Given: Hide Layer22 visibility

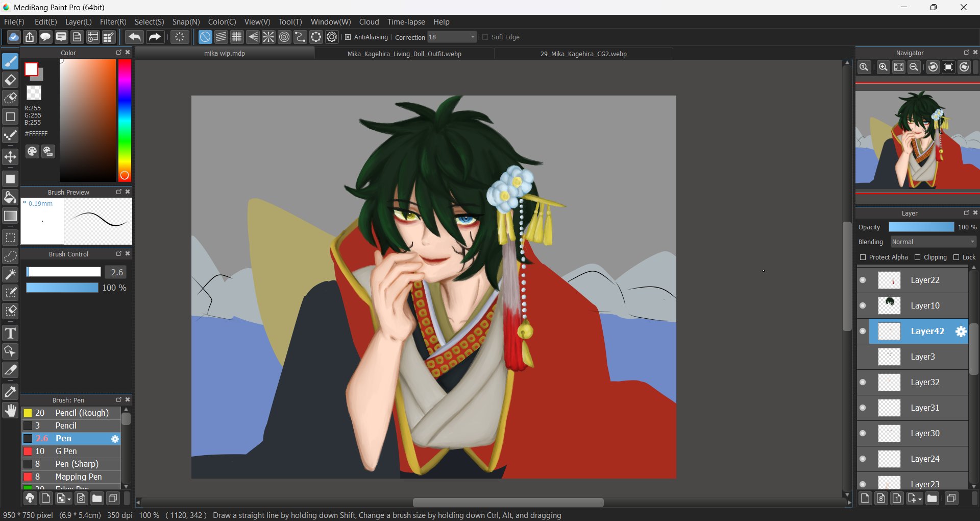Looking at the screenshot, I should [x=863, y=280].
